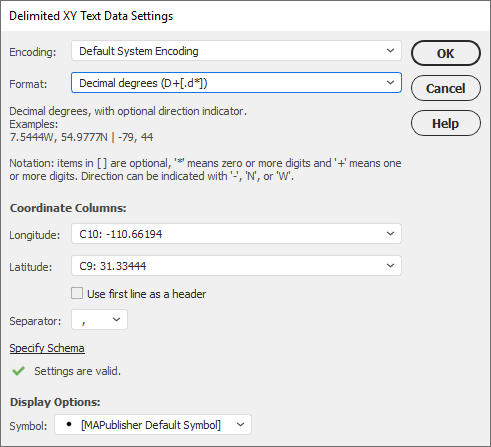The height and width of the screenshot is (447, 491).
Task: Click the OK button
Action: (446, 53)
